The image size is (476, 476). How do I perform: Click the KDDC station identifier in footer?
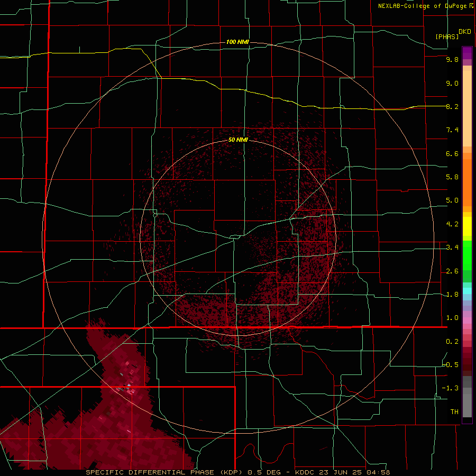coord(306,472)
